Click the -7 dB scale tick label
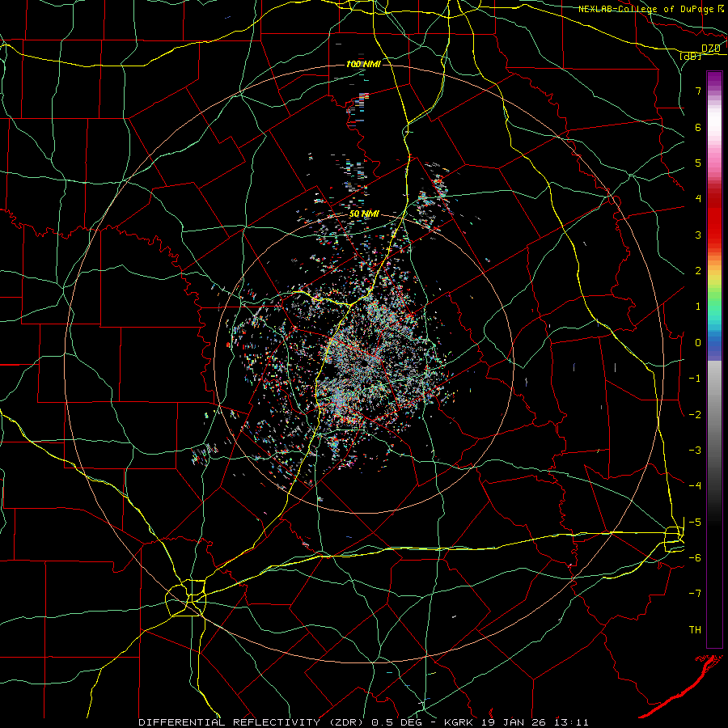728x728 pixels. pos(695,594)
